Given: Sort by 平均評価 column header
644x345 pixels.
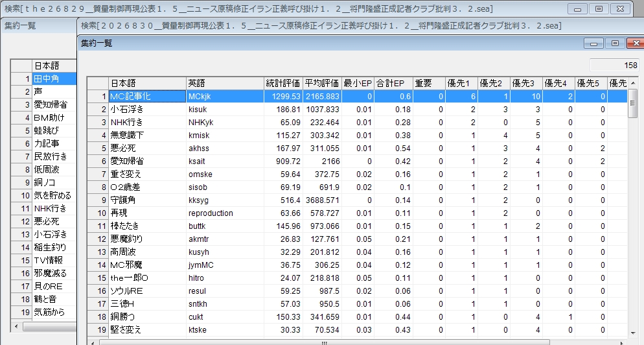Looking at the screenshot, I should pyautogui.click(x=322, y=83).
